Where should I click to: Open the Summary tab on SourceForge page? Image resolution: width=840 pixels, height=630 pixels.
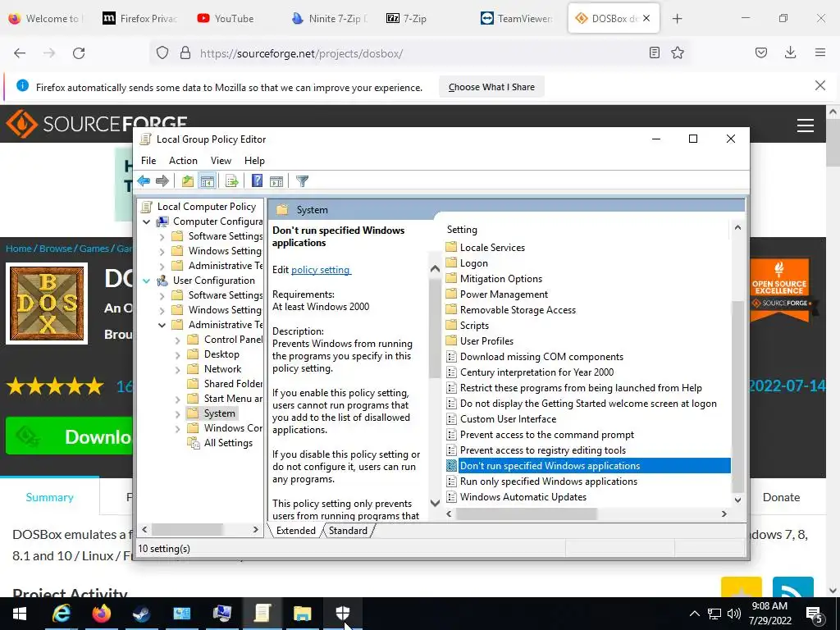49,497
